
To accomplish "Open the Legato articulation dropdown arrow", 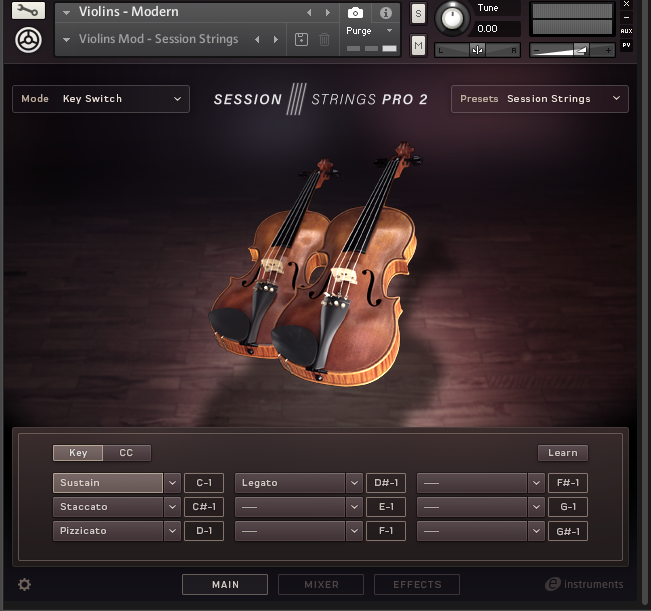I will pos(354,483).
